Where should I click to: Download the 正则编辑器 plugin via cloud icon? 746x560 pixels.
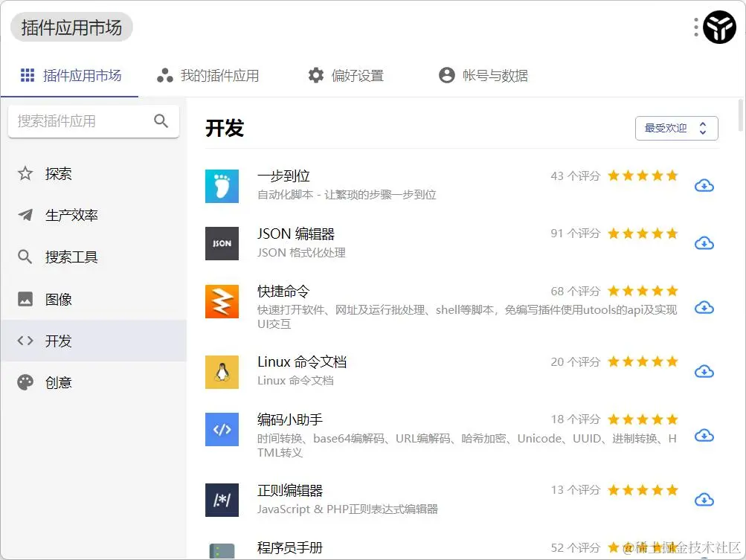point(704,500)
